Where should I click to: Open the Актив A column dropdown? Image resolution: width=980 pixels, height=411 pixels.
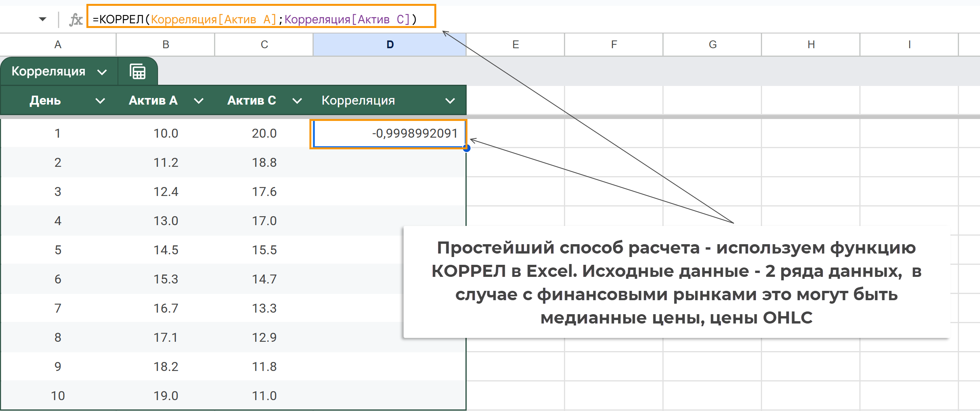pos(198,101)
